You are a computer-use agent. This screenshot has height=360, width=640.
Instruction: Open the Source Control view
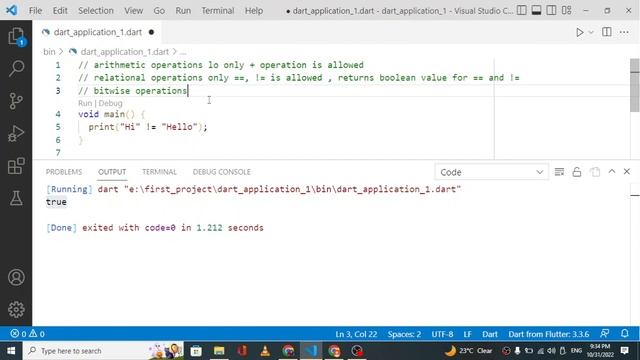[x=16, y=101]
